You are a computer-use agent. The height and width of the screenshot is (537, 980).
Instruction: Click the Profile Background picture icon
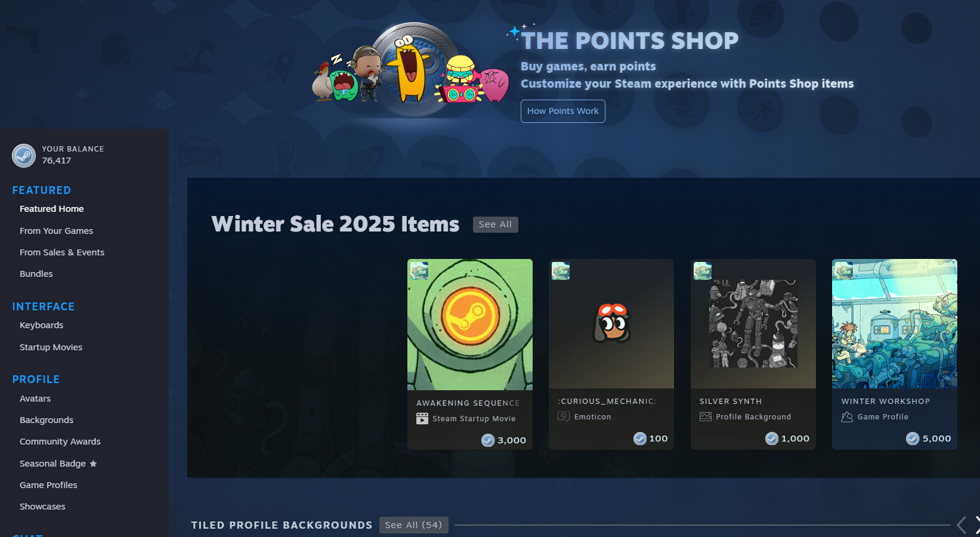click(706, 416)
